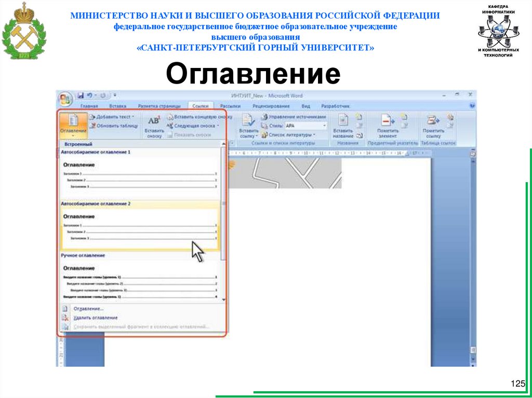The height and width of the screenshot is (398, 532).
Task: Click gallery scrollbar down arrow
Action: click(223, 300)
